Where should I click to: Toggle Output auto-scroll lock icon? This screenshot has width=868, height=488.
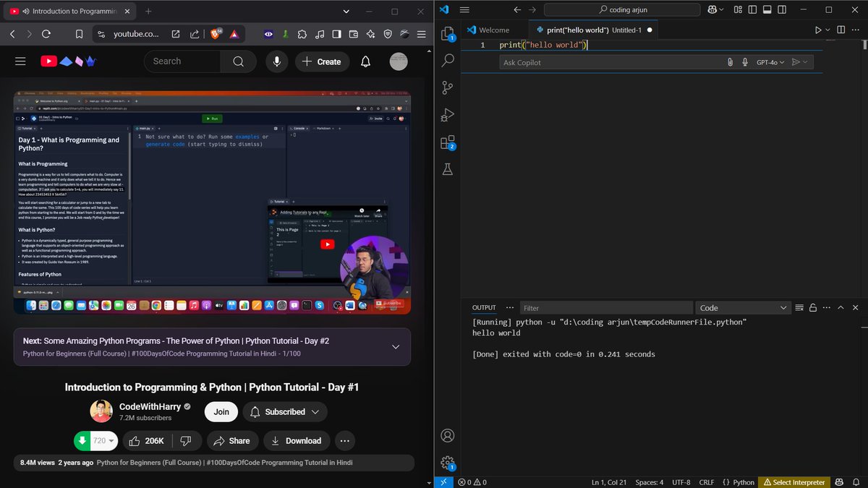(812, 307)
